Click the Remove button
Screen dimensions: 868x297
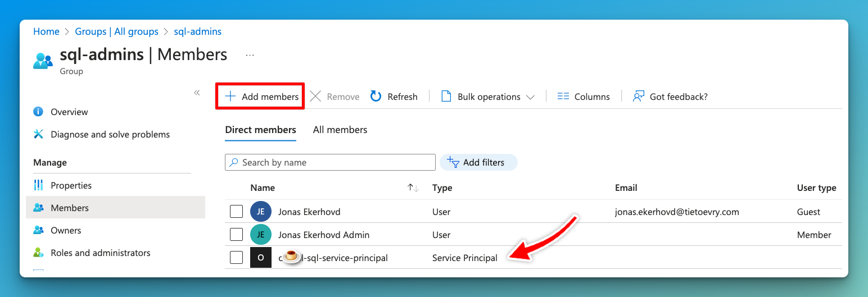(x=334, y=97)
